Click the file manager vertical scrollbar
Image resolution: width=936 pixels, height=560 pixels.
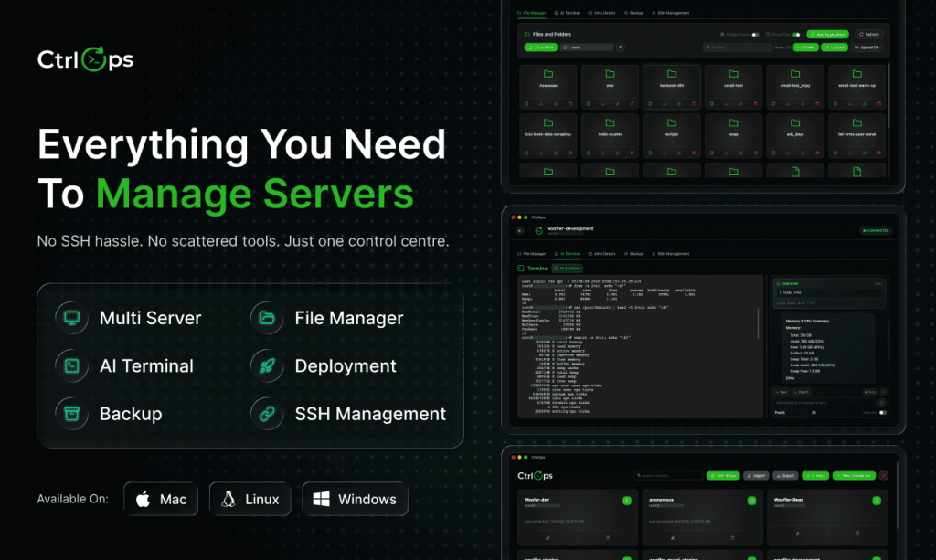pyautogui.click(x=888, y=95)
